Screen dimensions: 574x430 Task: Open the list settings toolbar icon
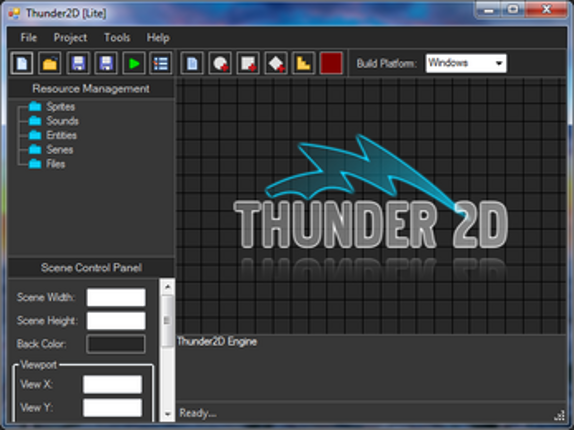click(x=161, y=63)
